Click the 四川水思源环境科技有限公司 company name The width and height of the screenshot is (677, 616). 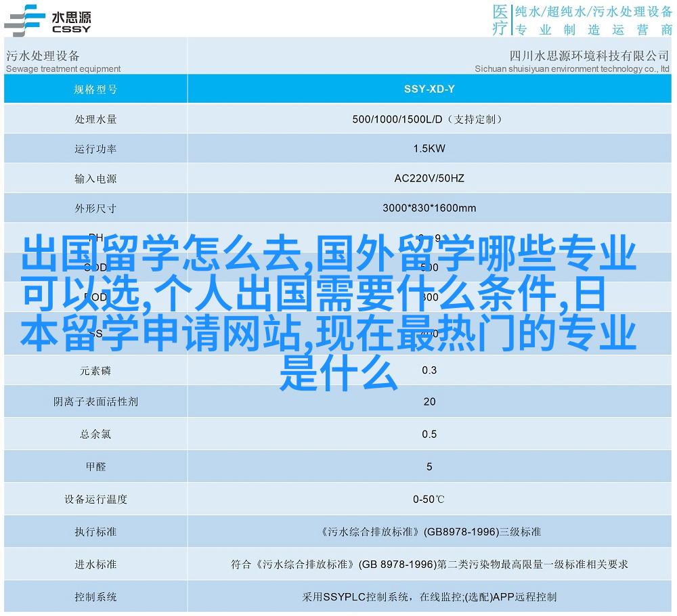click(589, 56)
